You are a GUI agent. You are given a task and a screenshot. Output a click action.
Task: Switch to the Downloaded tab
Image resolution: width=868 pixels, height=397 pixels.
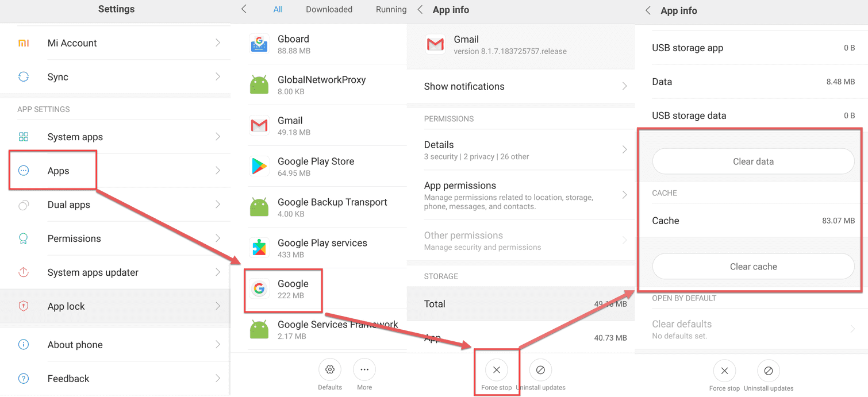(329, 9)
